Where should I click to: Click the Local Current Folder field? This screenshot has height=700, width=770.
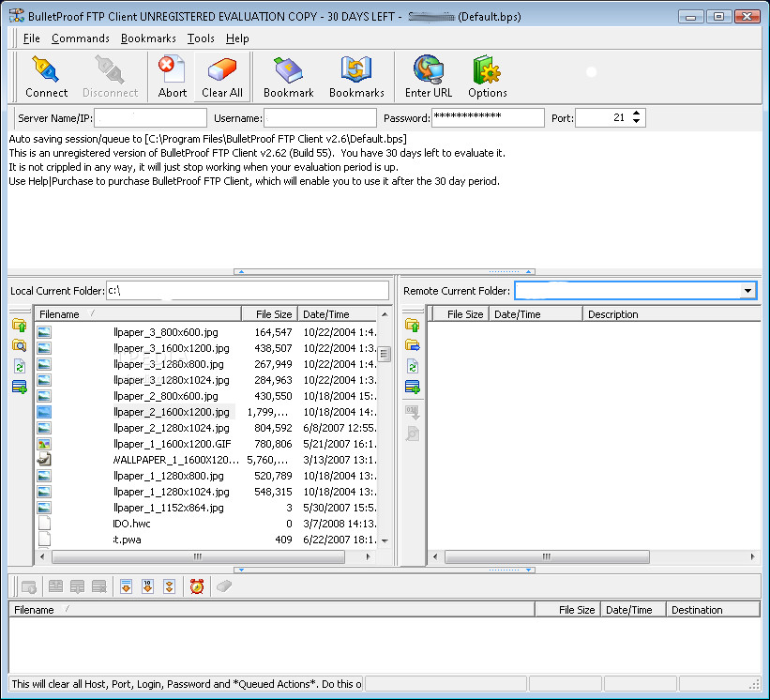coord(248,290)
